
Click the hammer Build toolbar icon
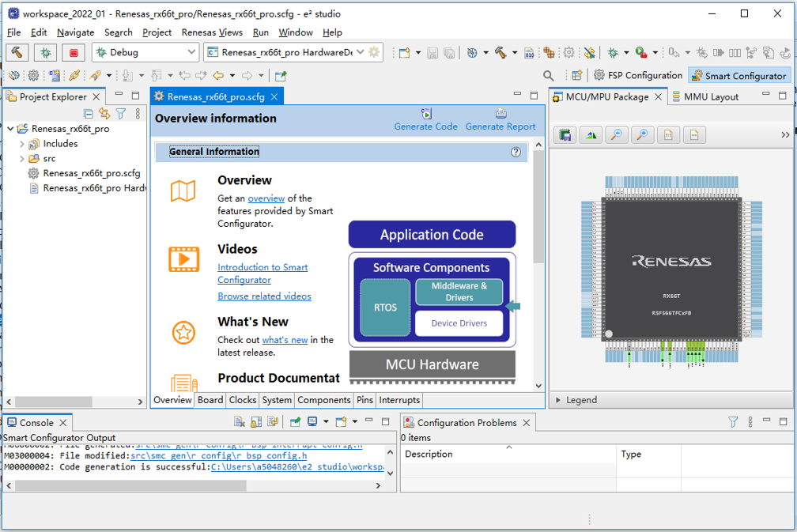pyautogui.click(x=500, y=53)
